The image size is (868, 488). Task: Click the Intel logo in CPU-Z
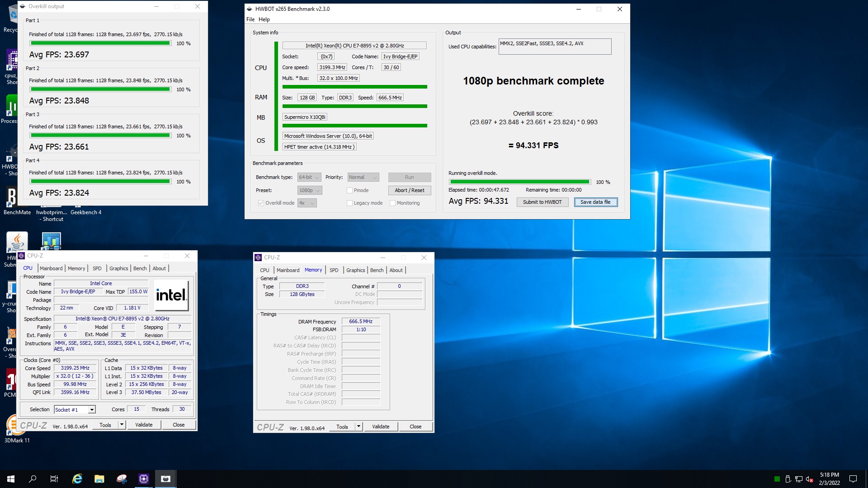[x=171, y=296]
